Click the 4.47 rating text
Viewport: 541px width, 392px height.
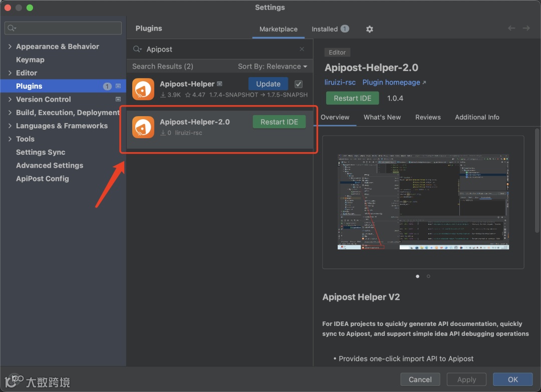(x=198, y=95)
